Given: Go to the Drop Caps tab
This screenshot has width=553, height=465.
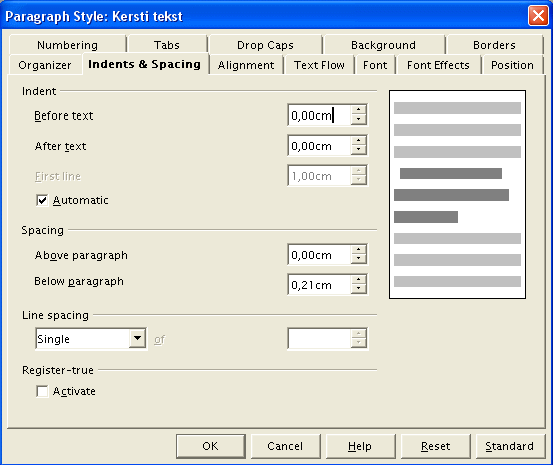Looking at the screenshot, I should click(265, 45).
